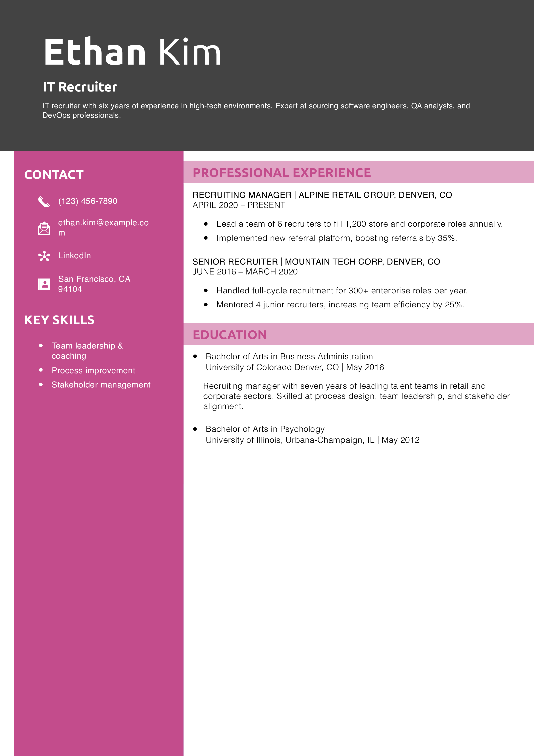Click the IT Recruiter job title

80,87
